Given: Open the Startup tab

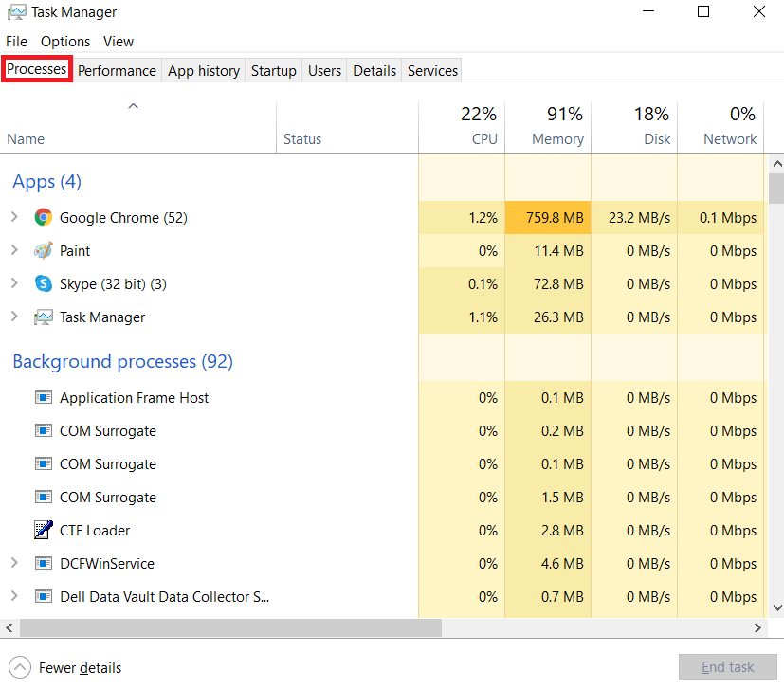Looking at the screenshot, I should 274,70.
